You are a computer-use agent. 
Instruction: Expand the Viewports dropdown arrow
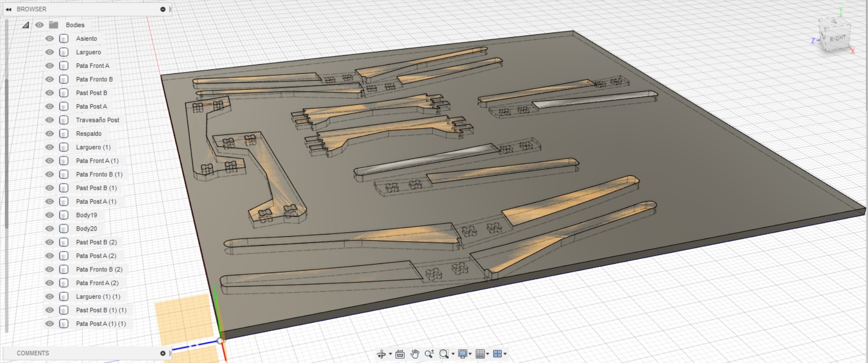tap(505, 354)
